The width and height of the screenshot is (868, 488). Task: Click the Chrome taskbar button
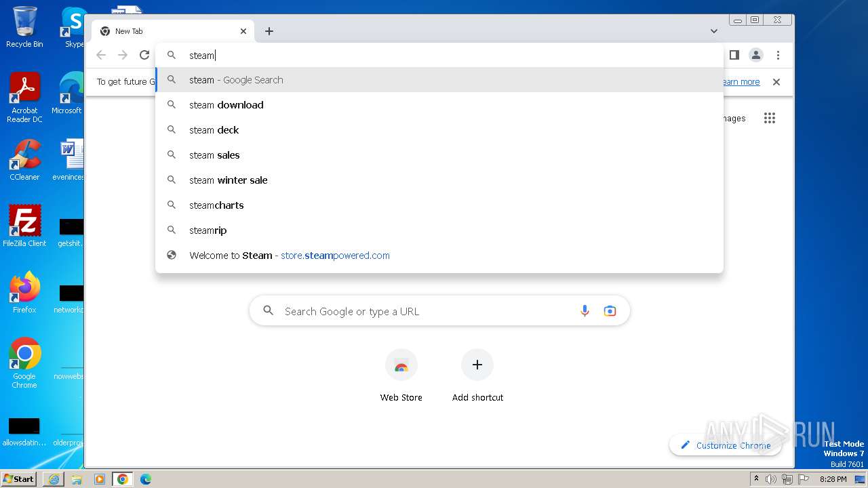coord(123,479)
